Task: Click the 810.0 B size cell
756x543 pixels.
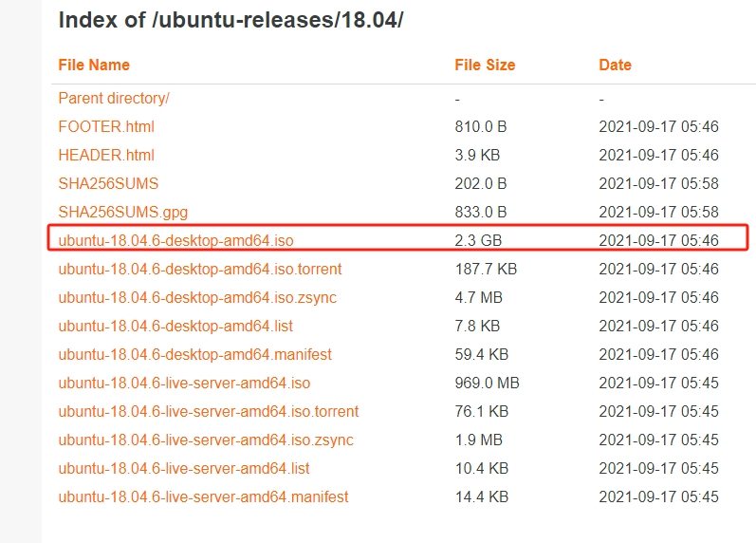Action: (x=481, y=126)
